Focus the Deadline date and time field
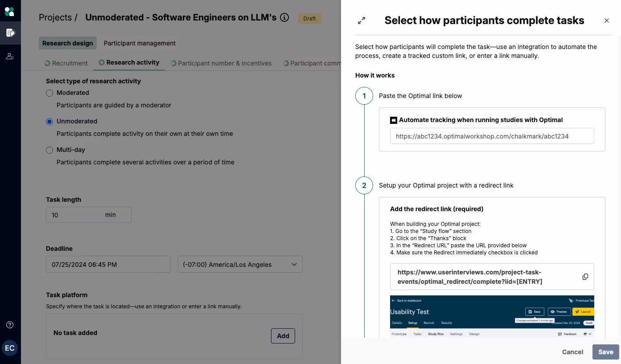 108,264
